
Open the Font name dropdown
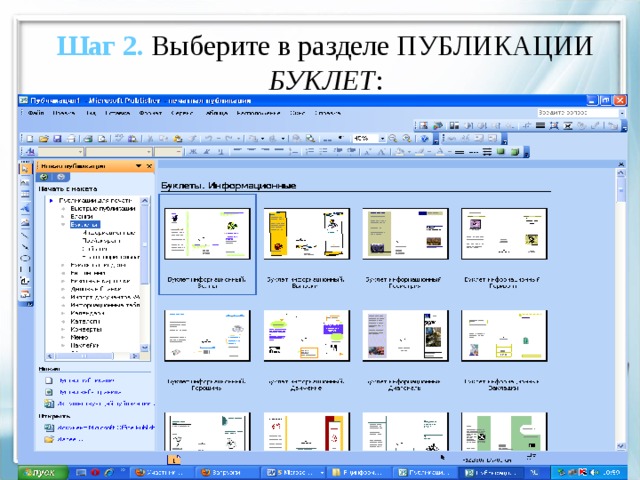(x=119, y=152)
